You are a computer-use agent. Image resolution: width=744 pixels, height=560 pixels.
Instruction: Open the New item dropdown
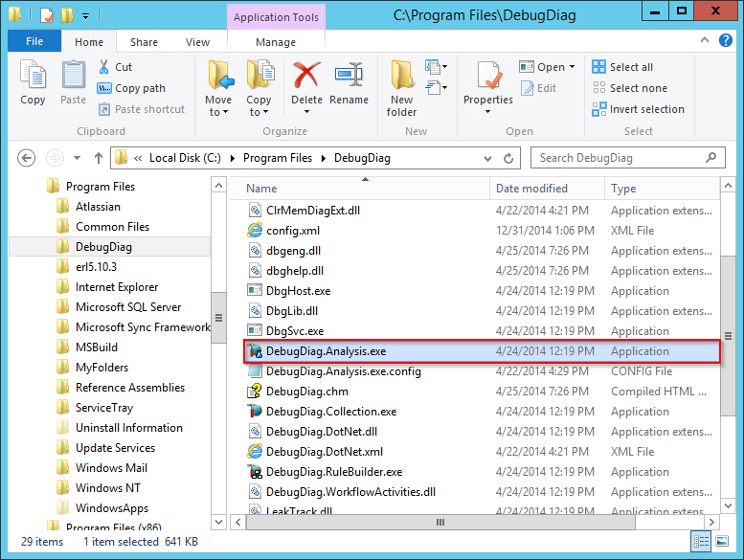[437, 67]
